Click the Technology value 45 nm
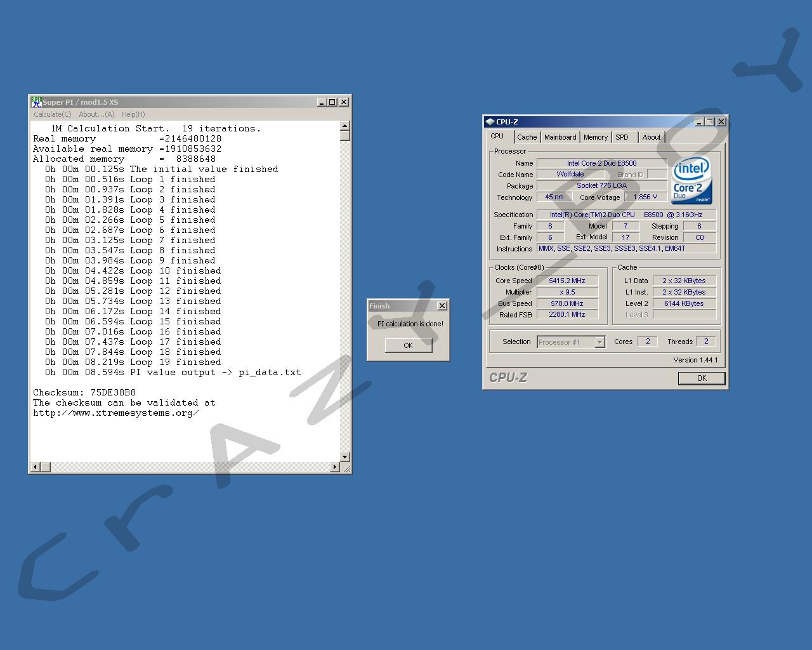Screen dimensions: 812x650 [x=554, y=197]
